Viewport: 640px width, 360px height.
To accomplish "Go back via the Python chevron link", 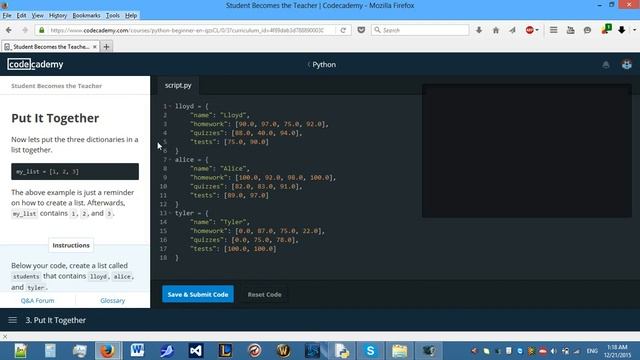I will (322, 64).
